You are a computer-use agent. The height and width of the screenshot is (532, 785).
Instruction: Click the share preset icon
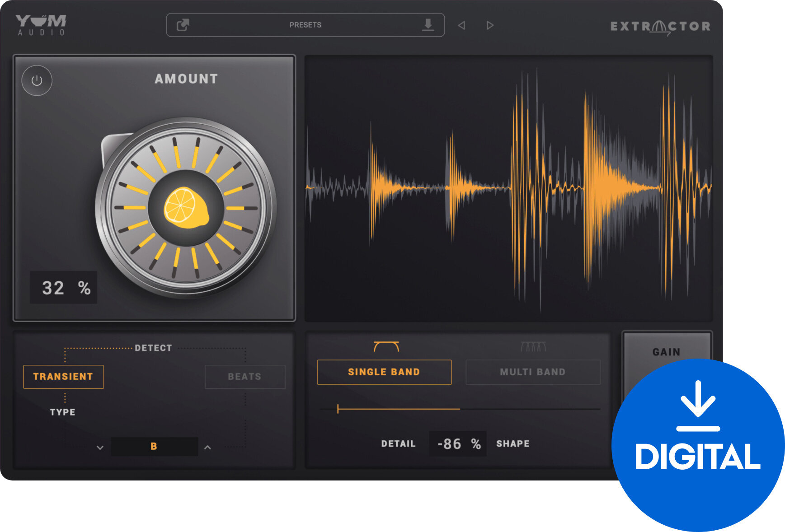point(183,25)
